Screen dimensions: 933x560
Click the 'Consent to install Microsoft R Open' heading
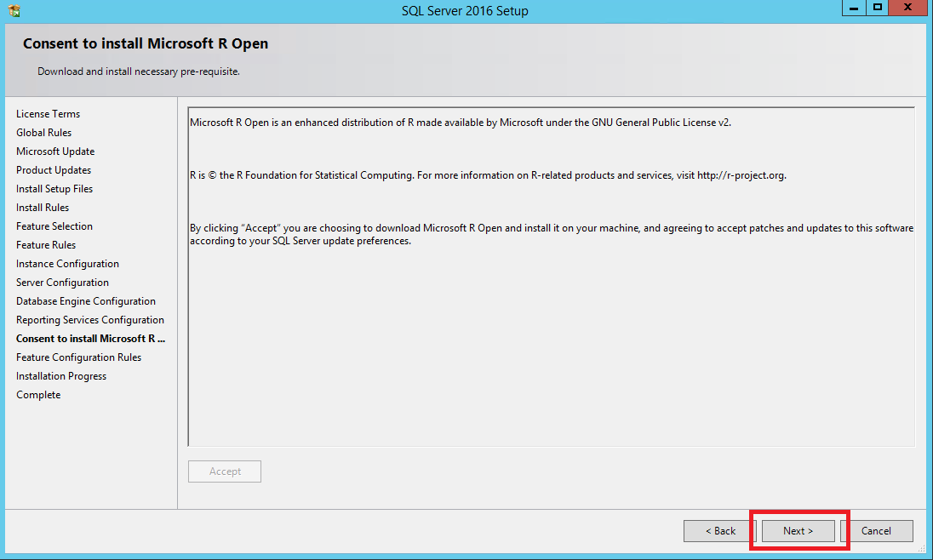click(146, 43)
